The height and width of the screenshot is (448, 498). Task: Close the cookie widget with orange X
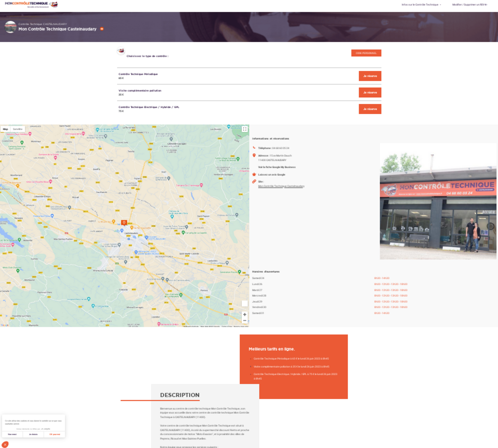pyautogui.click(x=5, y=445)
